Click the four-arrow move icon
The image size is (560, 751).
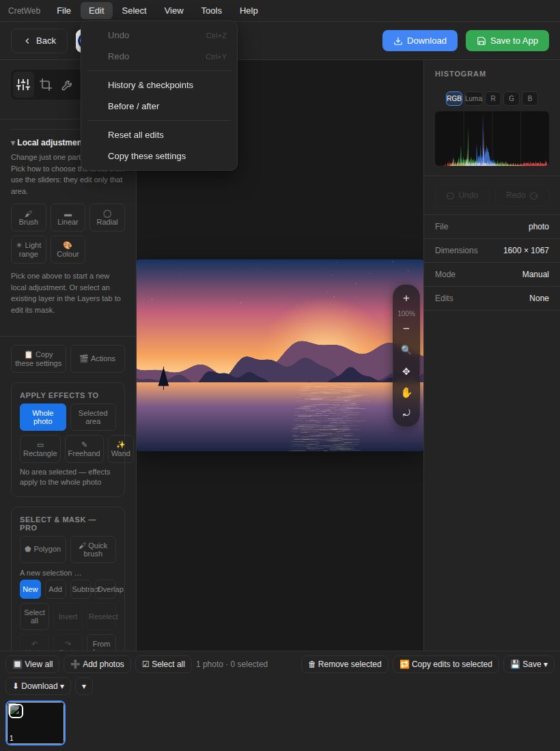coord(406,371)
